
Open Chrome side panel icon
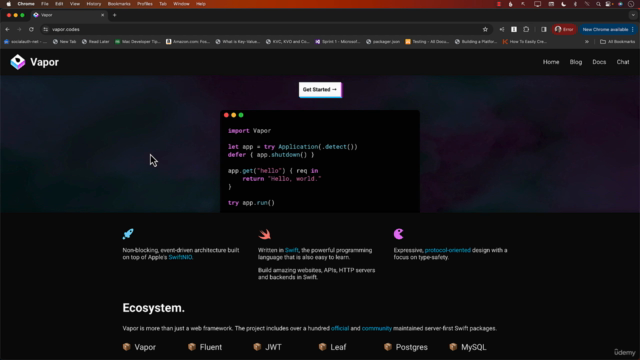point(544,29)
